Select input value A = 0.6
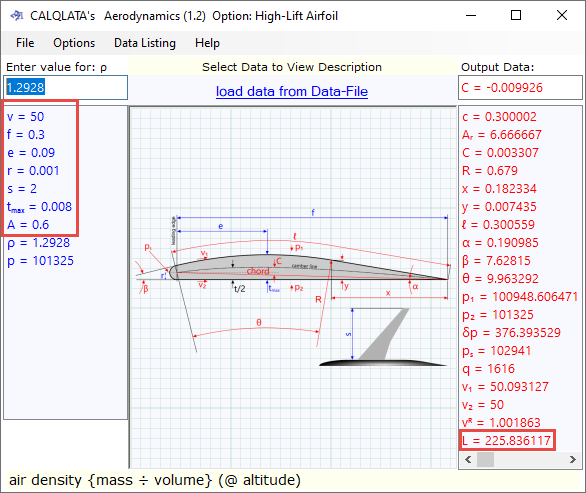Image resolution: width=586 pixels, height=493 pixels. point(28,225)
